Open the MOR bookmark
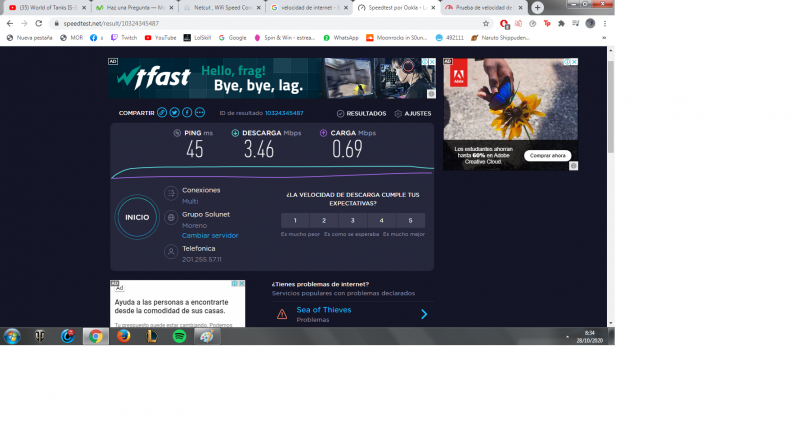The height and width of the screenshot is (444, 800). pos(71,38)
